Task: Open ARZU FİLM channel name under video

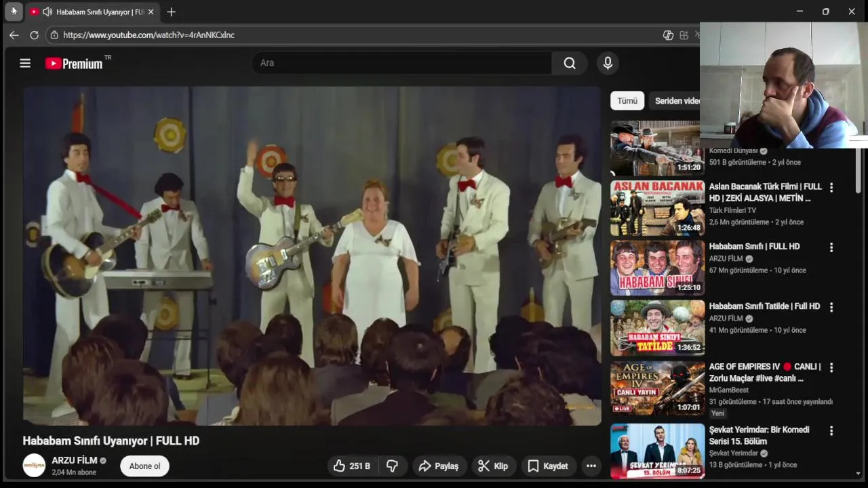Action: pos(75,460)
